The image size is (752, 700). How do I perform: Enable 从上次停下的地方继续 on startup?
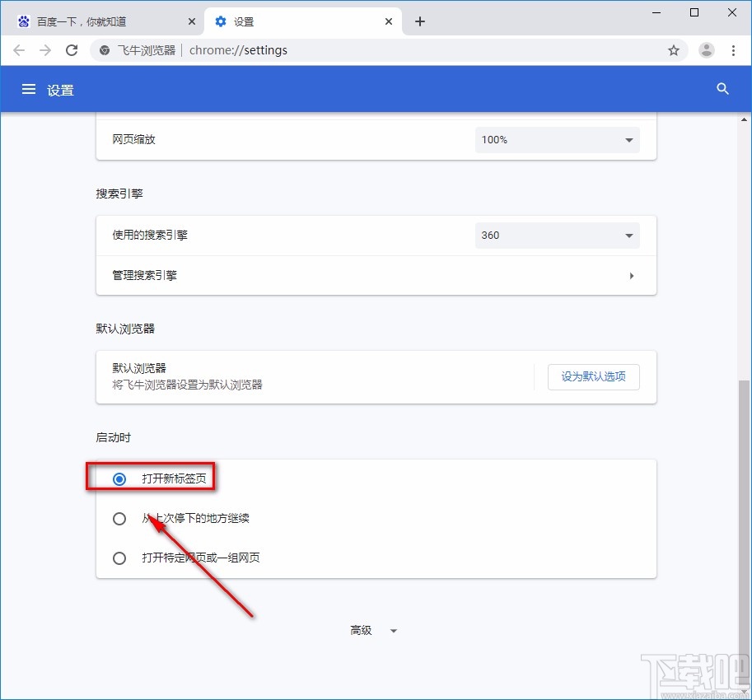[x=119, y=518]
